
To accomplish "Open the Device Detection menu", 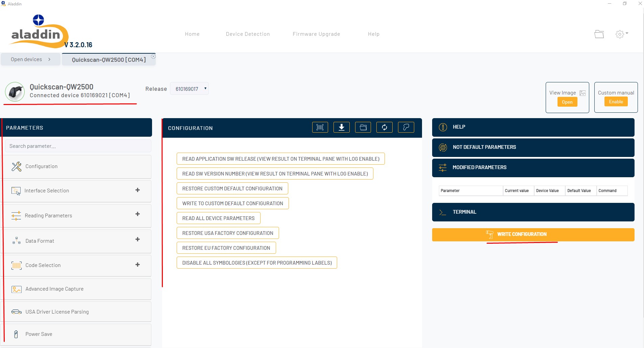I will click(x=248, y=34).
